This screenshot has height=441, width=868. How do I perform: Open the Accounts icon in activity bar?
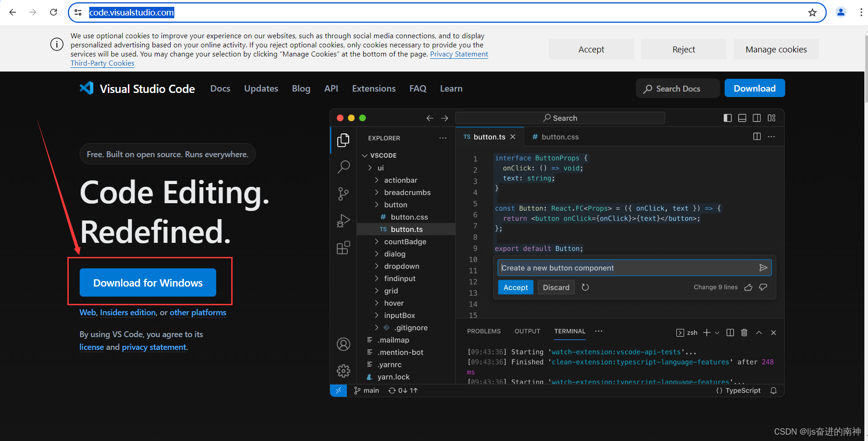pyautogui.click(x=343, y=344)
